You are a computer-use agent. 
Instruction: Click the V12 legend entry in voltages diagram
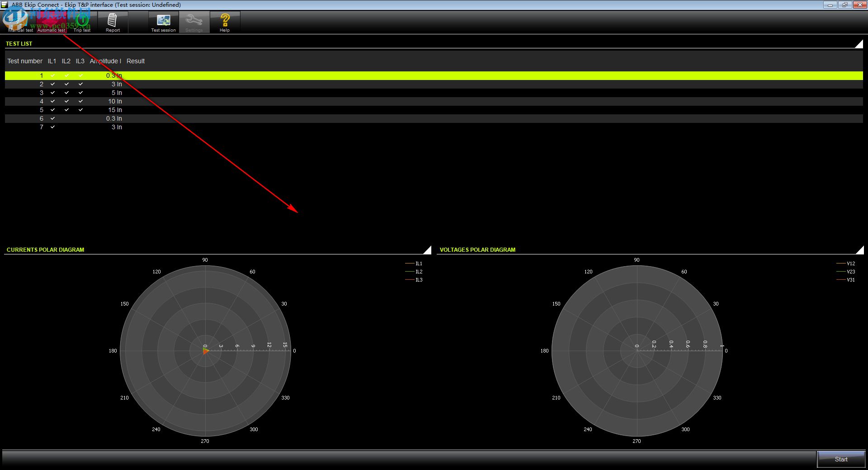[846, 263]
